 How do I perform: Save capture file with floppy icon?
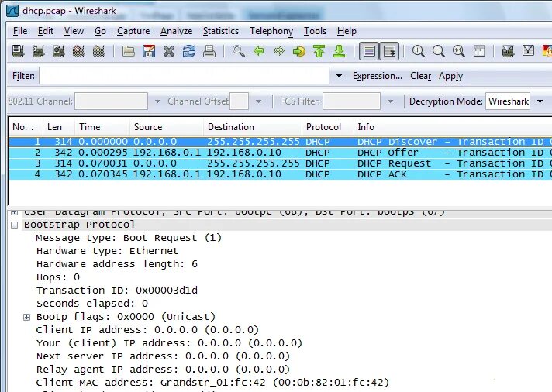pos(149,51)
